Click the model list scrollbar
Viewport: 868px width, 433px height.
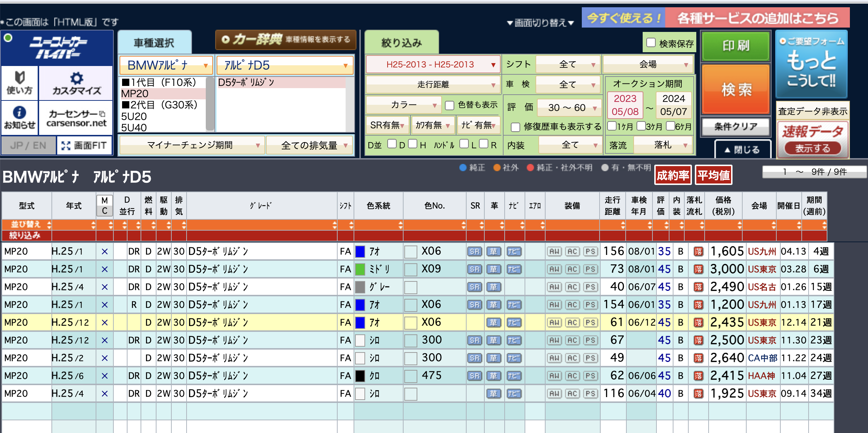[x=210, y=104]
